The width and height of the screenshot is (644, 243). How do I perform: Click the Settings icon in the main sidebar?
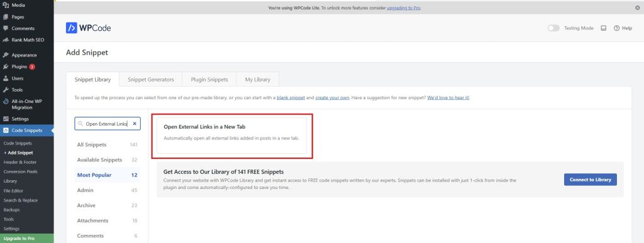tap(6, 119)
